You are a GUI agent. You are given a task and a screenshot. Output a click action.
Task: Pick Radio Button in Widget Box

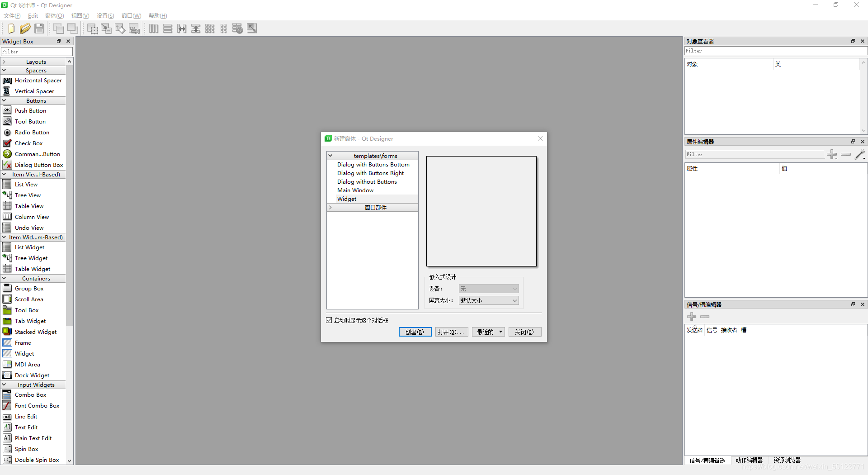[x=32, y=132]
